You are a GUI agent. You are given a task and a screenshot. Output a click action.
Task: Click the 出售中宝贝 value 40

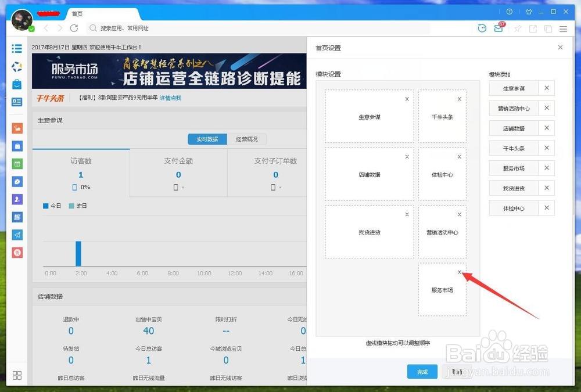pyautogui.click(x=148, y=331)
